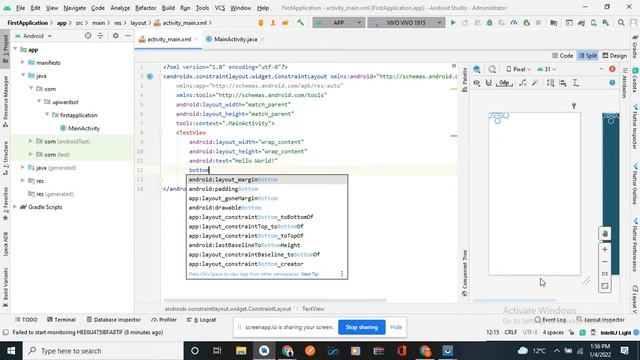Click the infer constraints magic wand icon
The image size is (640, 360).
pyautogui.click(x=535, y=83)
